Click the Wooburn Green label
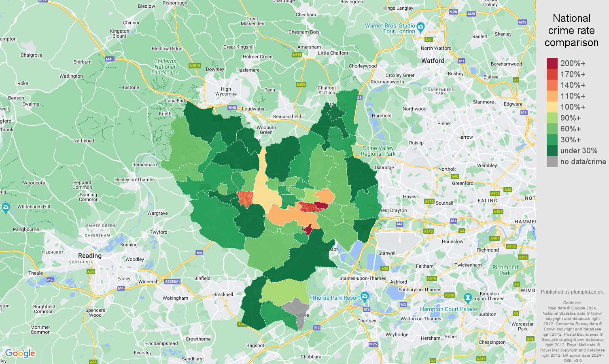This screenshot has height=364, width=609. point(266,130)
